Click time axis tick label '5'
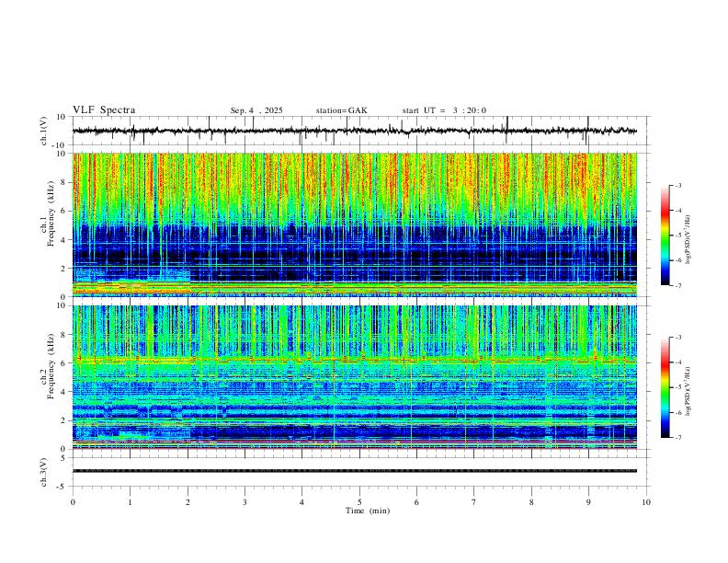The width and height of the screenshot is (728, 563). pyautogui.click(x=359, y=502)
